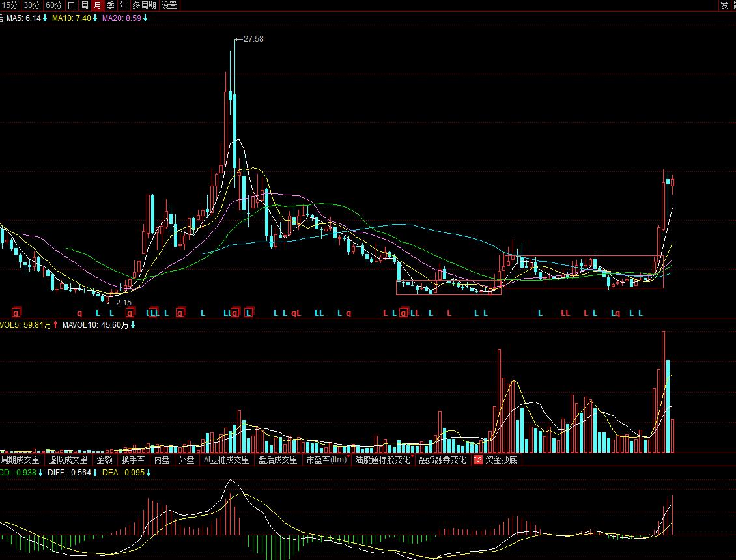Open the 设置 settings menu
Screen dimensions: 736x560
click(169, 5)
